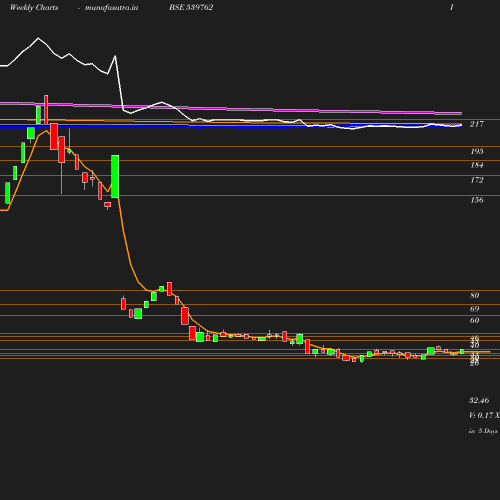Viewport: 500px width, 500px height.
Task: Click the 217 price level label
Action: (x=477, y=124)
